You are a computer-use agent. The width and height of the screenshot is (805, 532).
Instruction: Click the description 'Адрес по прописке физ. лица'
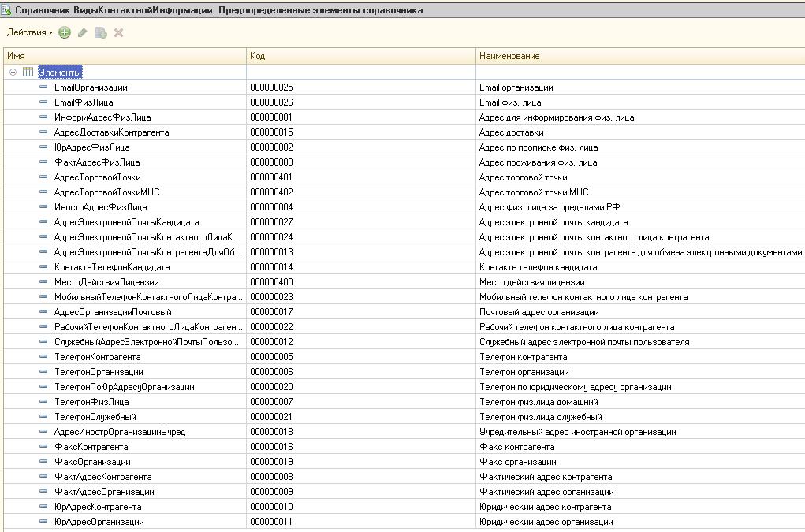(x=539, y=147)
